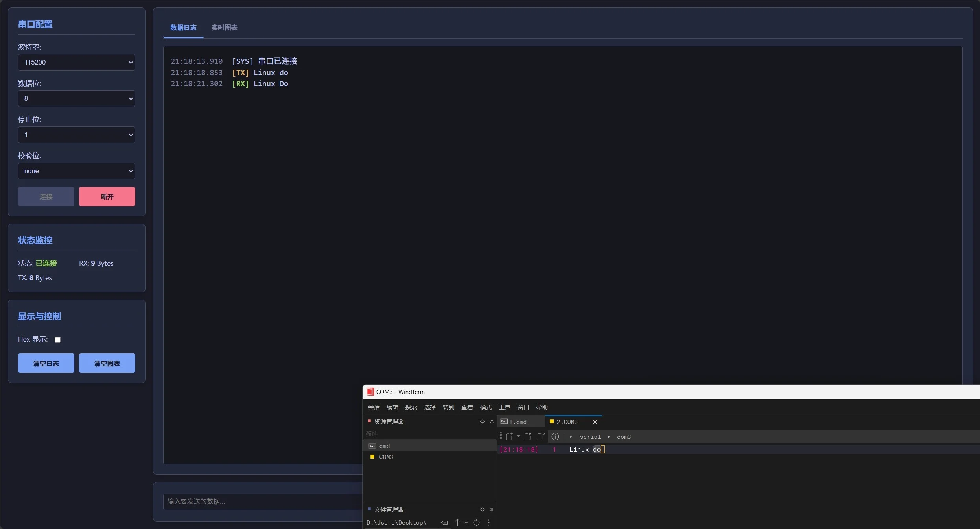This screenshot has width=980, height=529.
Task: Click the cmd icon on the 1.cmd tab
Action: tap(504, 421)
